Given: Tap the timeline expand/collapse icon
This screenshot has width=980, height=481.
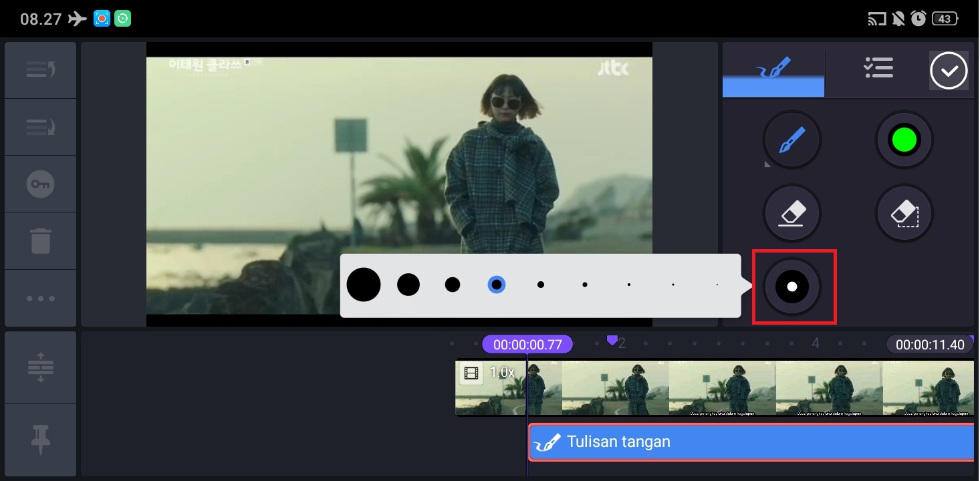Looking at the screenshot, I should (x=40, y=367).
